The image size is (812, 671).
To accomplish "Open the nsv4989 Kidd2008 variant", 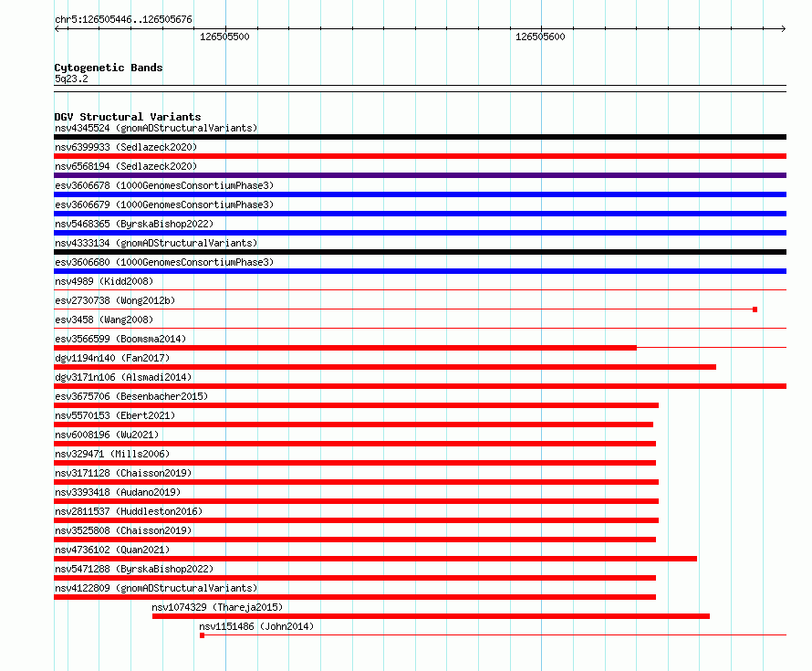I will point(104,281).
